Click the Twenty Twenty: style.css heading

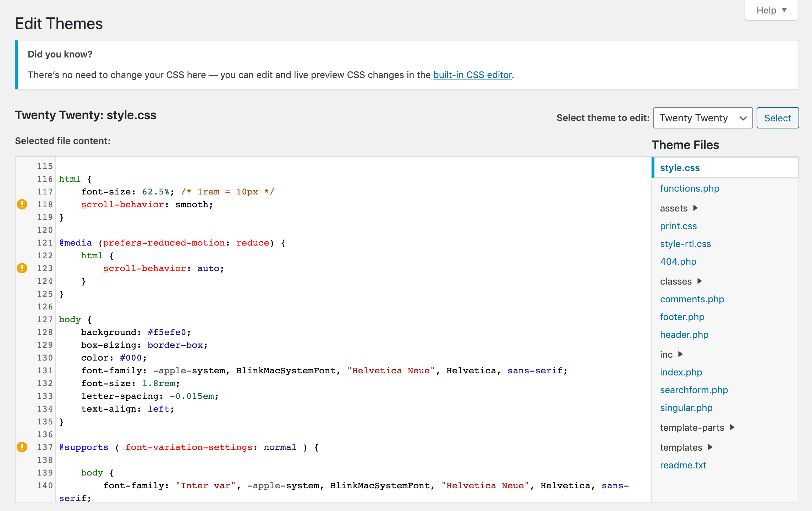[x=86, y=115]
